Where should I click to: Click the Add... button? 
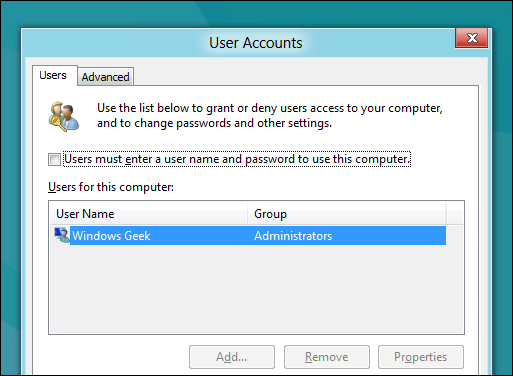[232, 357]
